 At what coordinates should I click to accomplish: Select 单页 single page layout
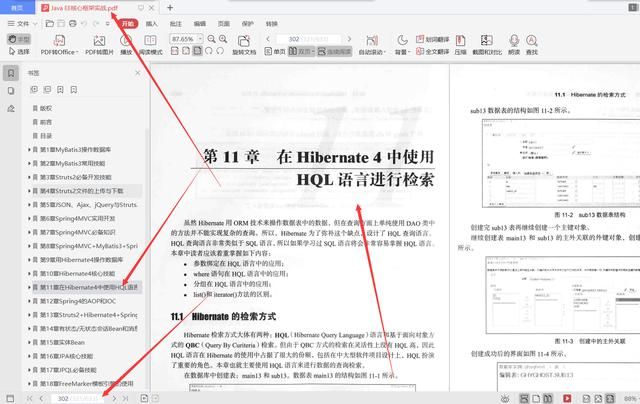click(275, 51)
